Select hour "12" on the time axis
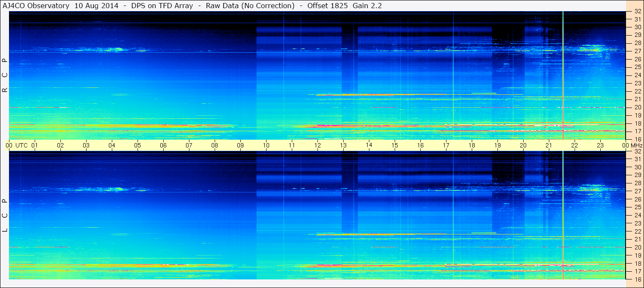This screenshot has width=644, height=288. point(318,145)
